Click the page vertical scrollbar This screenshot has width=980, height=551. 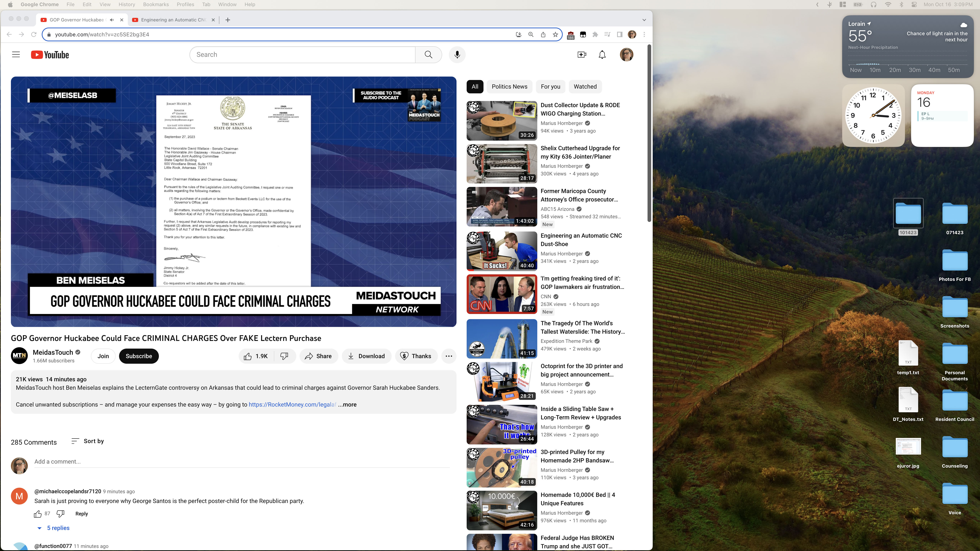tap(649, 133)
